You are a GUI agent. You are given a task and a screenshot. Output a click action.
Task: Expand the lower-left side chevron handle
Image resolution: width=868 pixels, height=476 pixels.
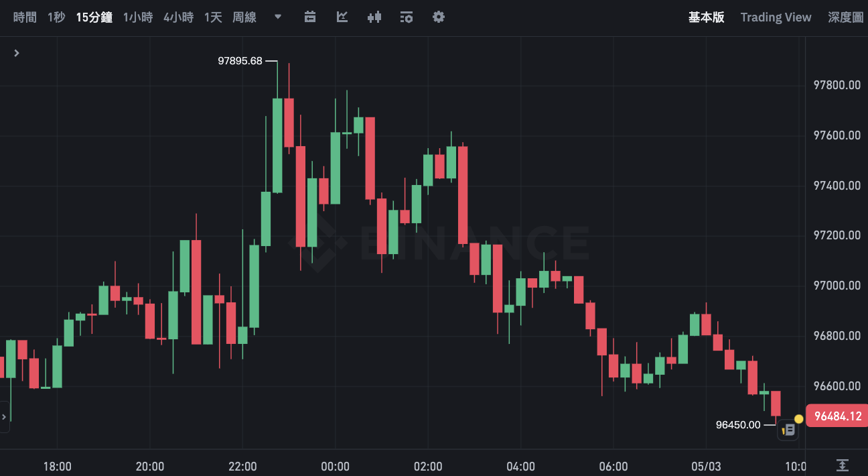point(5,416)
